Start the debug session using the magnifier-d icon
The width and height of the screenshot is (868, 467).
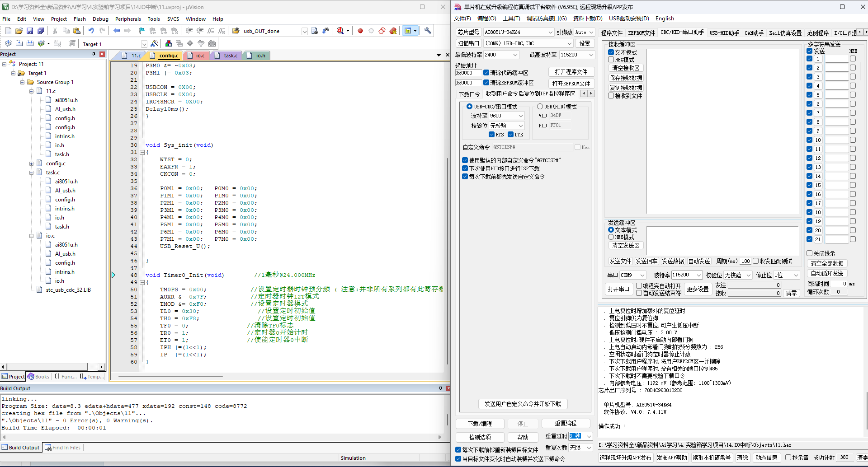click(340, 31)
